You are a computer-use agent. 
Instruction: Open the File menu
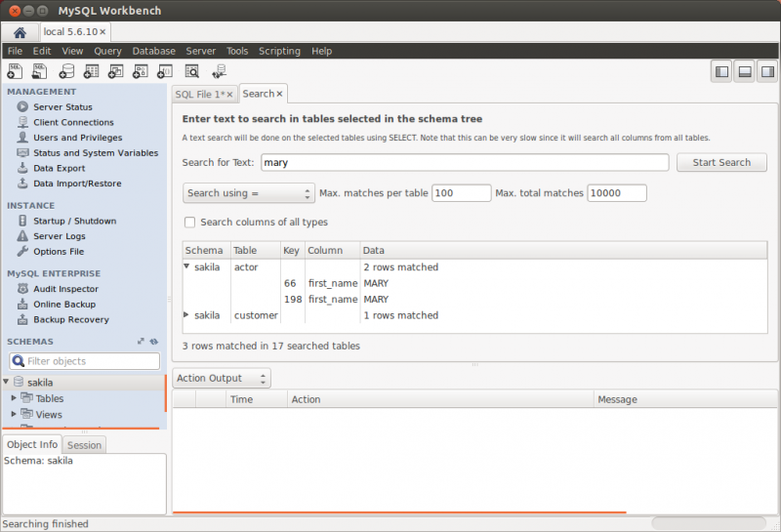click(15, 52)
